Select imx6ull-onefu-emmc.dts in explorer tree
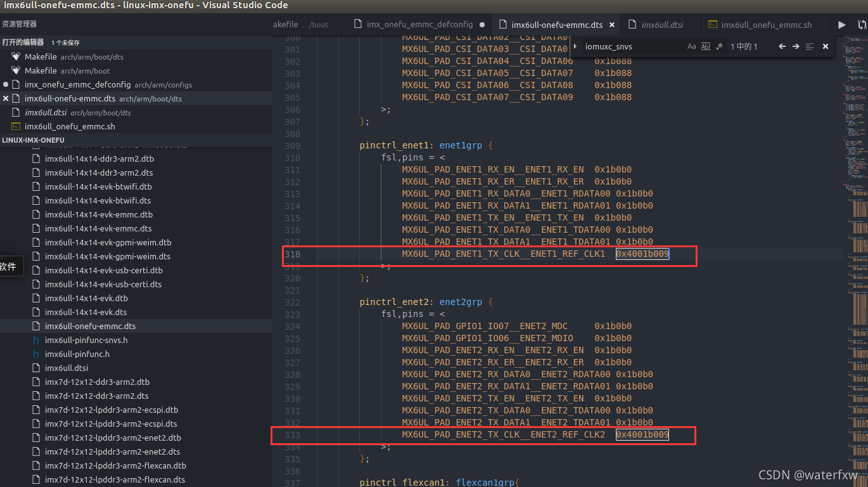 (x=136, y=326)
